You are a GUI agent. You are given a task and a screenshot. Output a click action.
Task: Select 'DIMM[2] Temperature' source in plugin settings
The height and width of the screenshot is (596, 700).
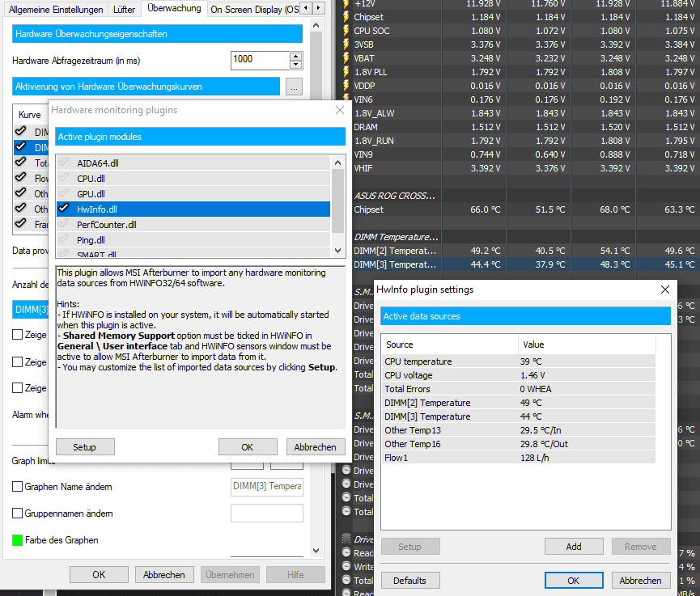pos(519,403)
